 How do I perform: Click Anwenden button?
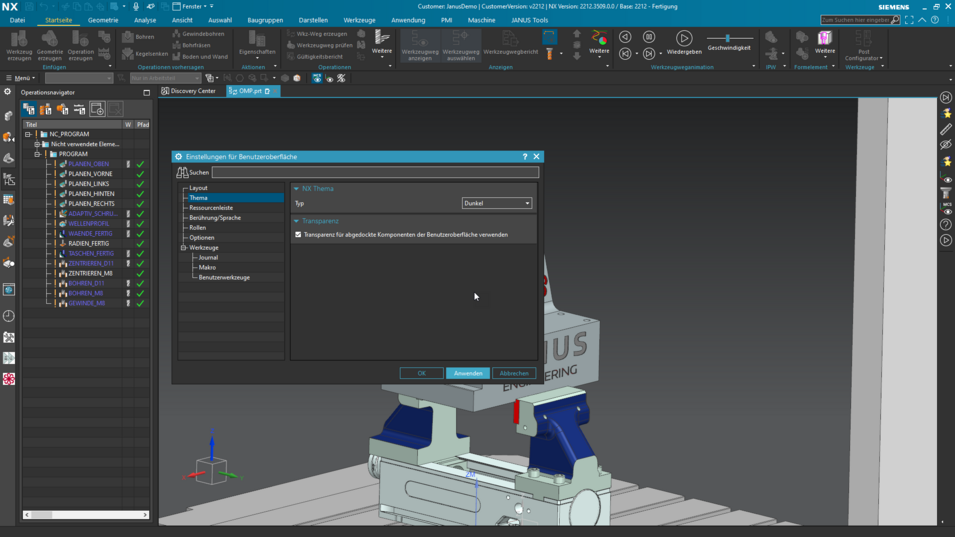point(468,373)
